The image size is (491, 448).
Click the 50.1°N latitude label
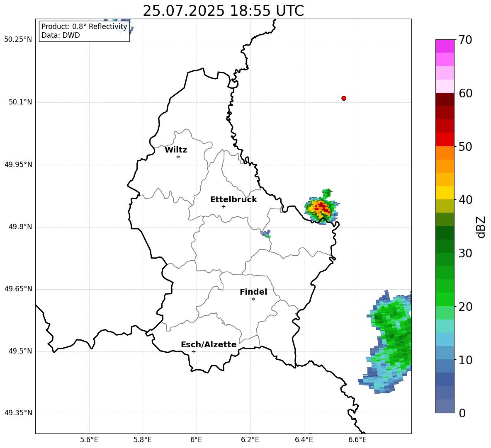coord(20,102)
